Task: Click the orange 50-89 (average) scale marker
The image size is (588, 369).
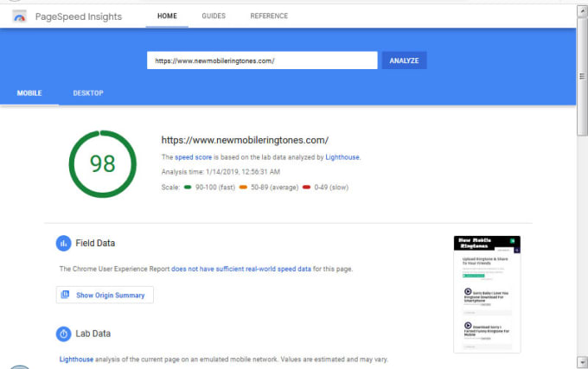Action: 243,187
